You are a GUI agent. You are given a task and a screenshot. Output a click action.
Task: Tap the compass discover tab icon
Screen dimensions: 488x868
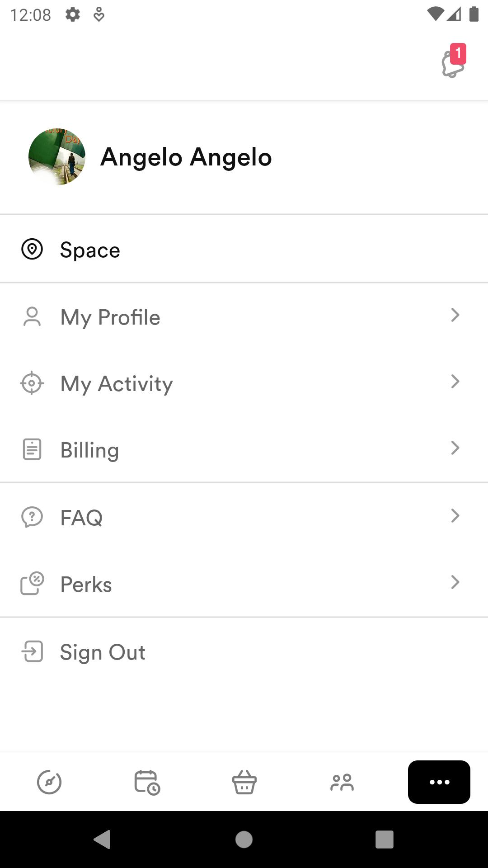(49, 782)
